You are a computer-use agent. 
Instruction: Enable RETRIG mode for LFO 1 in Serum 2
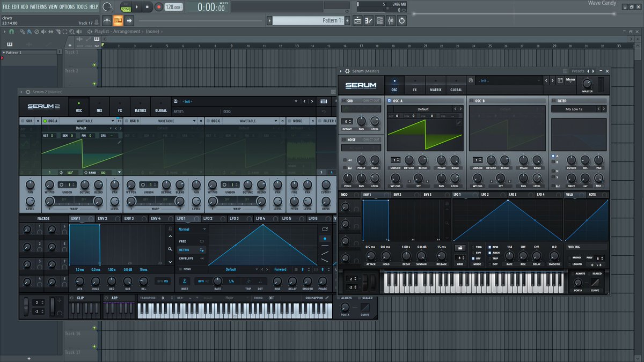pyautogui.click(x=186, y=249)
